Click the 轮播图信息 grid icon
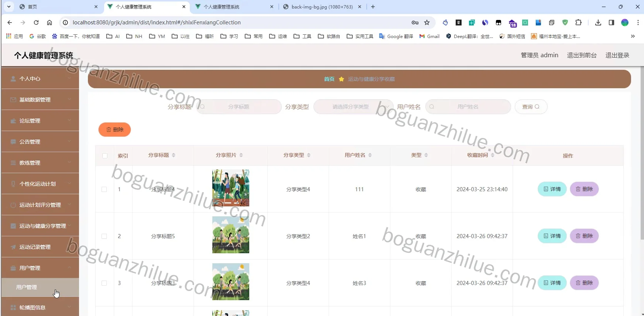Screen dimensions: 644x316 click(13, 308)
